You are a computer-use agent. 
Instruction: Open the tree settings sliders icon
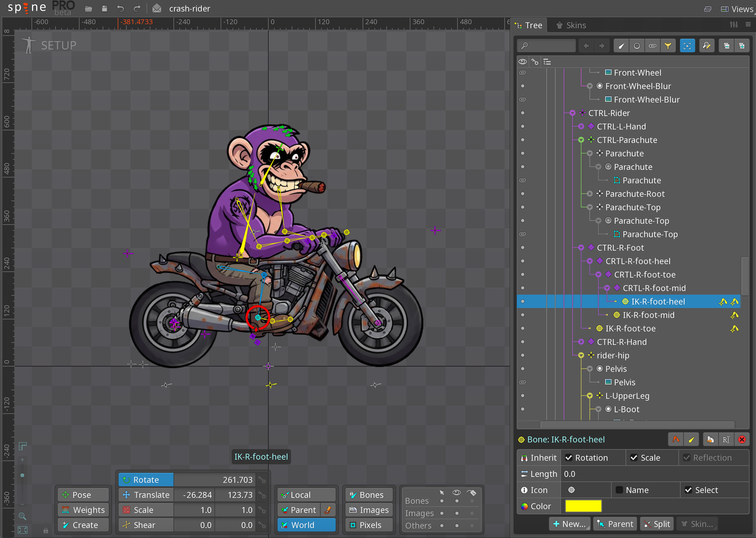coord(734,25)
